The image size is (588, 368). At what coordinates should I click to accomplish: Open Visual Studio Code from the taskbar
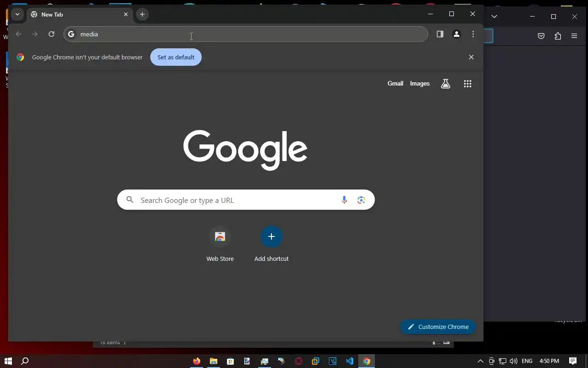coord(350,361)
